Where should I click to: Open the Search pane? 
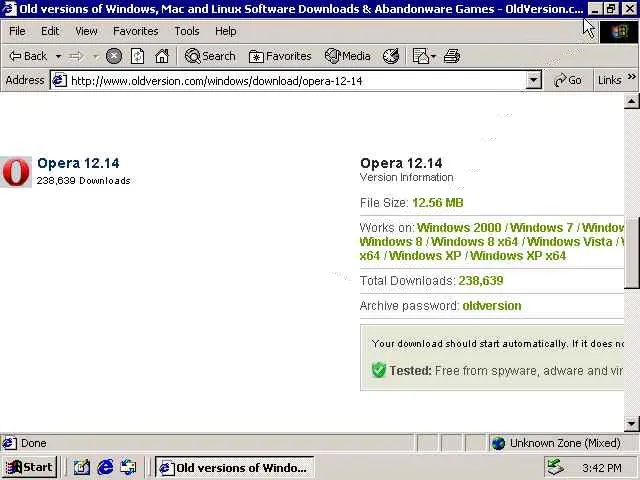[x=210, y=56]
